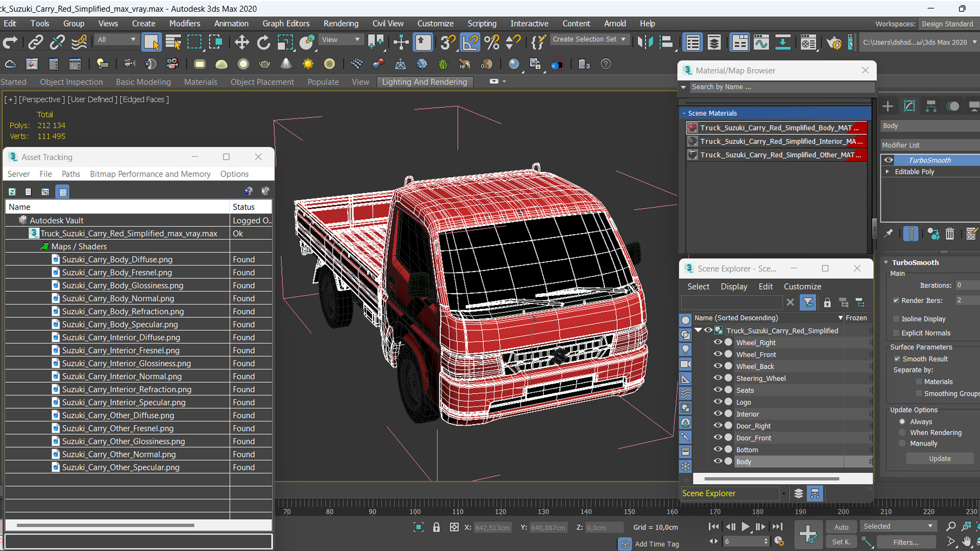Click the Other_MAT material swatch
The image size is (980, 551).
tap(693, 155)
